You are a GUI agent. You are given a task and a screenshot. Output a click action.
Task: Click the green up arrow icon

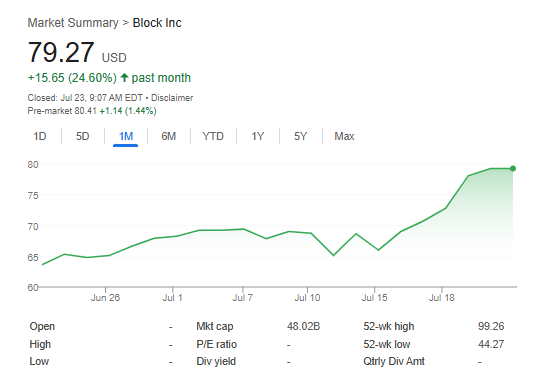[124, 77]
